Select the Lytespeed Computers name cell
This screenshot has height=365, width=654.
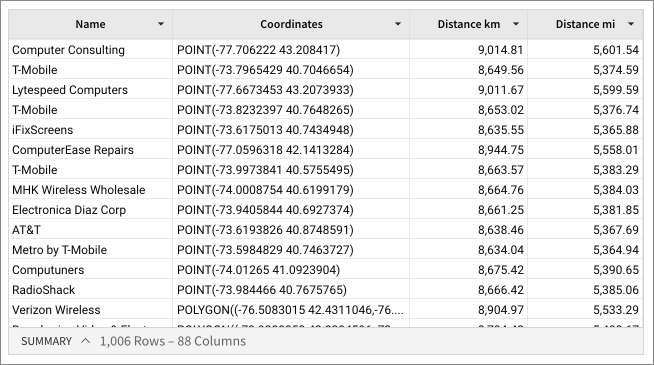91,90
